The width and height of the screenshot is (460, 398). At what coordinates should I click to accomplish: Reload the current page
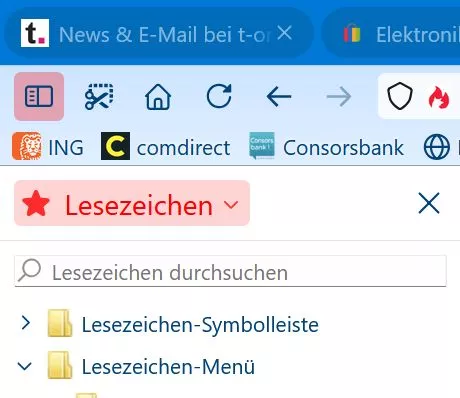point(219,97)
